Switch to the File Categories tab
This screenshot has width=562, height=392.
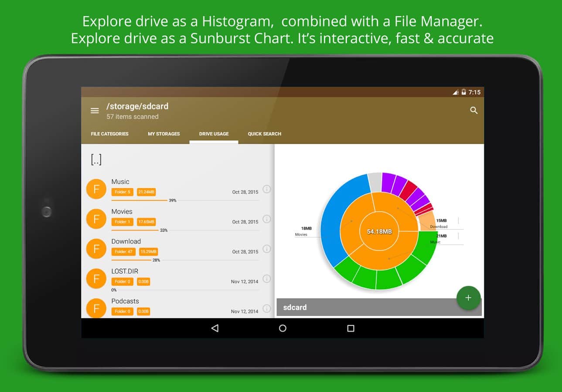[x=109, y=134]
